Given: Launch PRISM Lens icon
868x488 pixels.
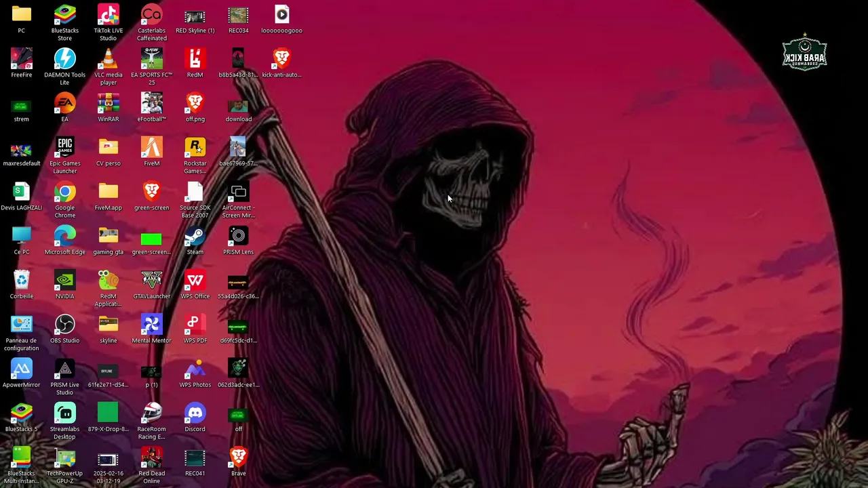Looking at the screenshot, I should [238, 237].
